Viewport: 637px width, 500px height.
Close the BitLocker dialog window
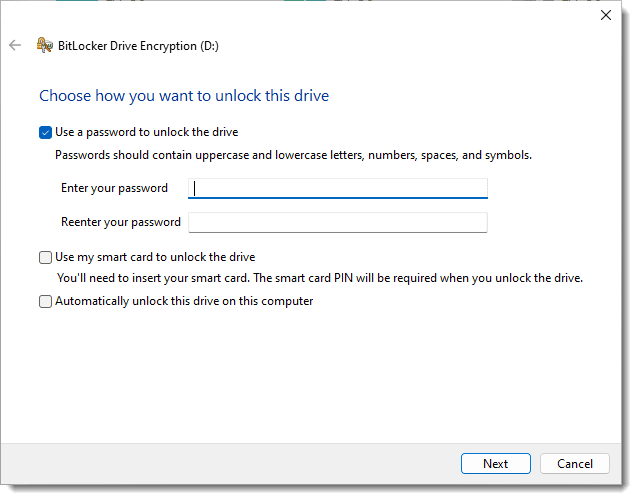click(x=606, y=15)
